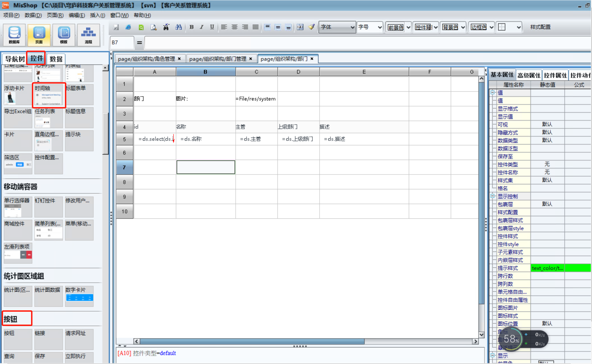This screenshot has height=364, width=592.
Task: Preview the page in Internet Explorer
Action: [128, 27]
